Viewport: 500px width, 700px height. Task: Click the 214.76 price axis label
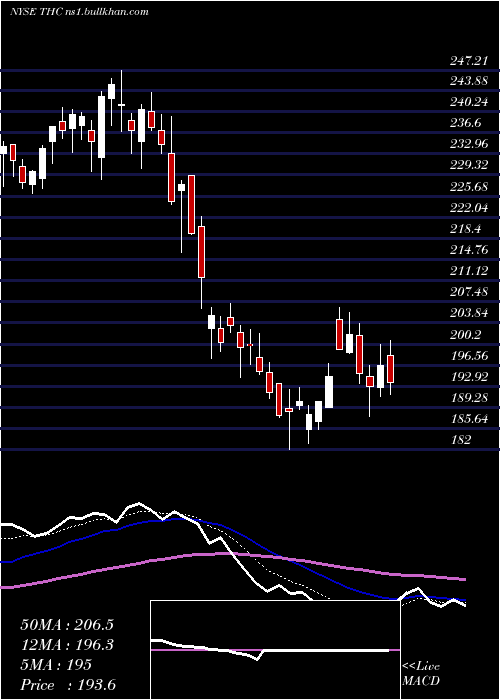[x=469, y=250]
